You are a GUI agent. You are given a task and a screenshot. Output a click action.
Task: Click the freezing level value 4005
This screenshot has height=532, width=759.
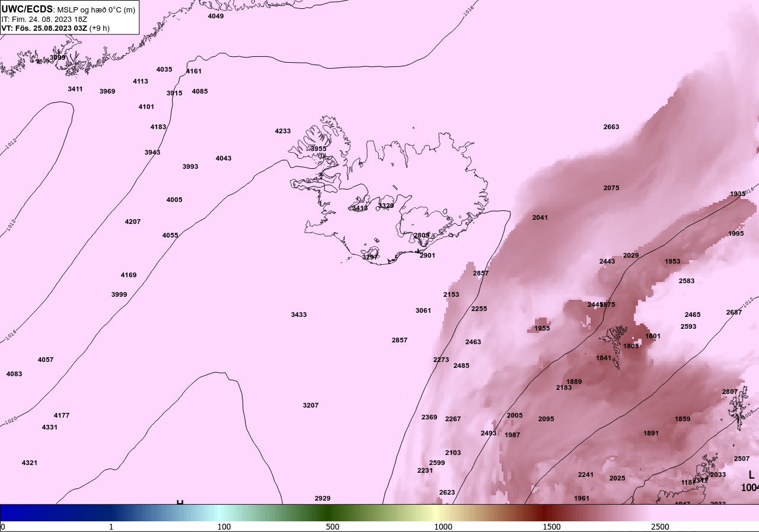(174, 200)
